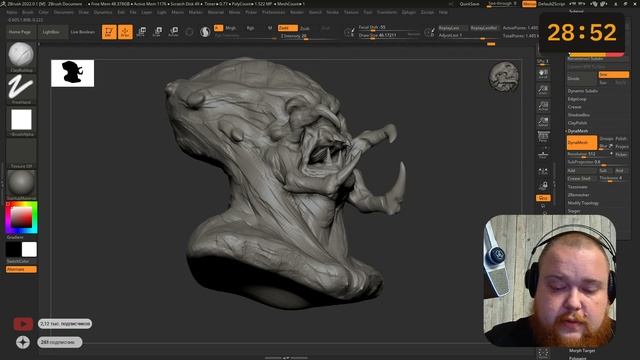The height and width of the screenshot is (360, 640).
Task: Toggle Perspective view button
Action: coord(543,137)
